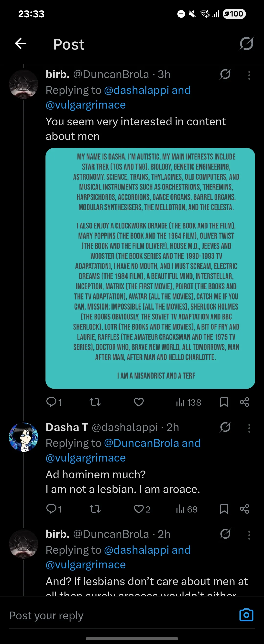
Task: Open the teal bio image attachment
Action: [150, 268]
